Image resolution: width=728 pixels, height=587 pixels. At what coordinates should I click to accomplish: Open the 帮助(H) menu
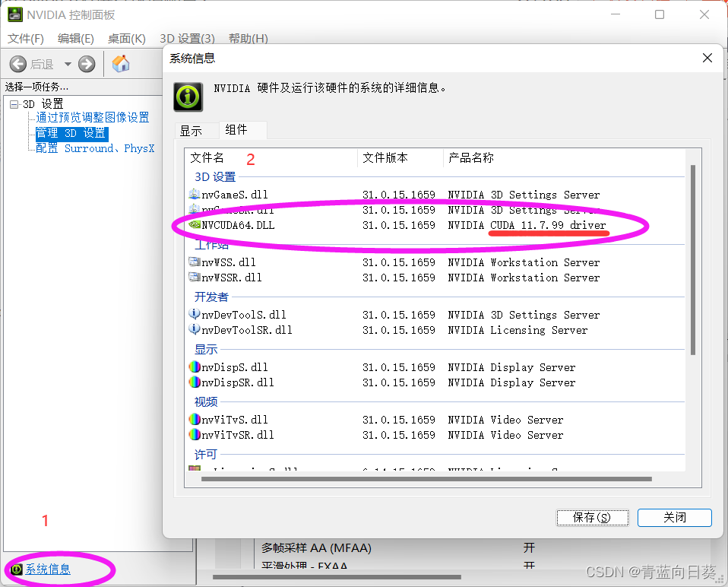[248, 39]
